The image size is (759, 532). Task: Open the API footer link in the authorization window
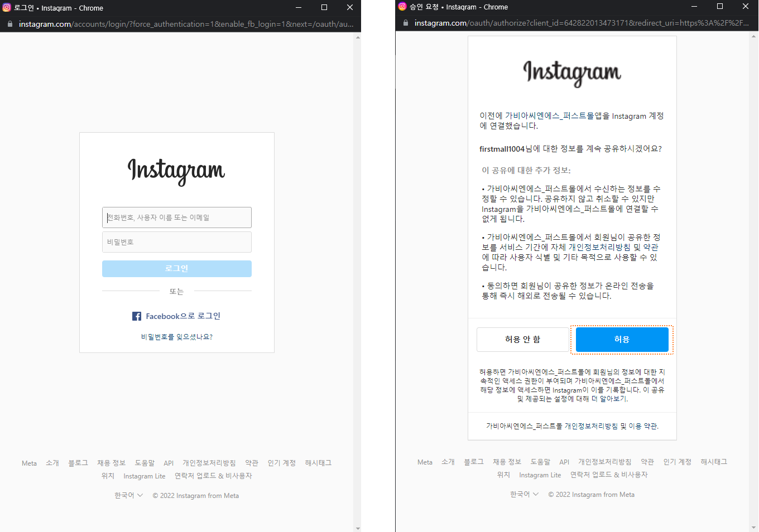[564, 462]
